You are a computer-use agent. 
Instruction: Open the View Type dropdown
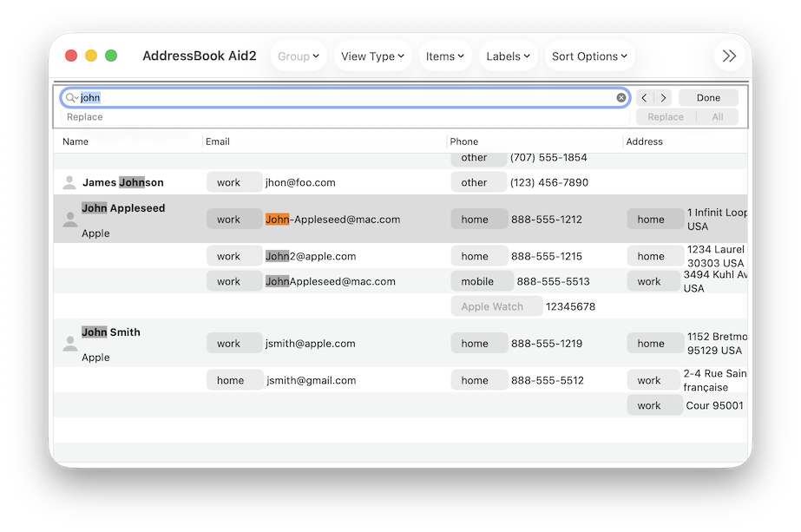click(372, 56)
